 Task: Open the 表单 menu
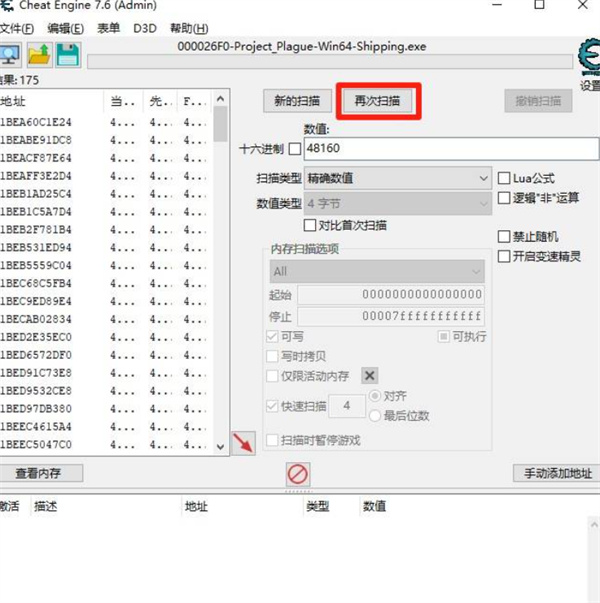click(108, 28)
